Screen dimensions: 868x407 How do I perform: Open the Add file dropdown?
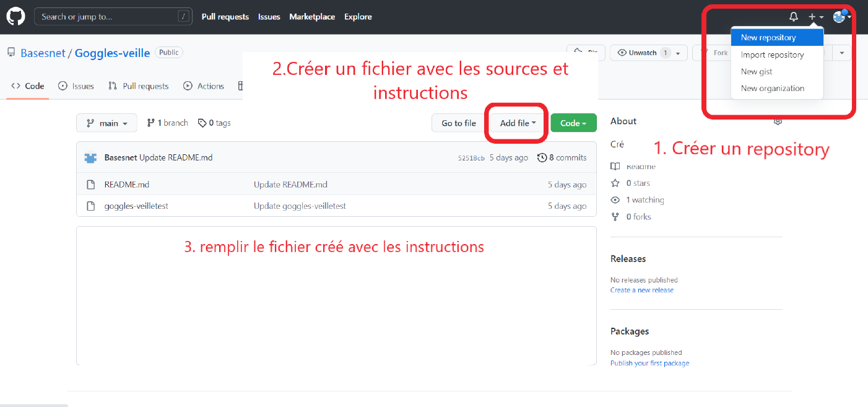[518, 123]
